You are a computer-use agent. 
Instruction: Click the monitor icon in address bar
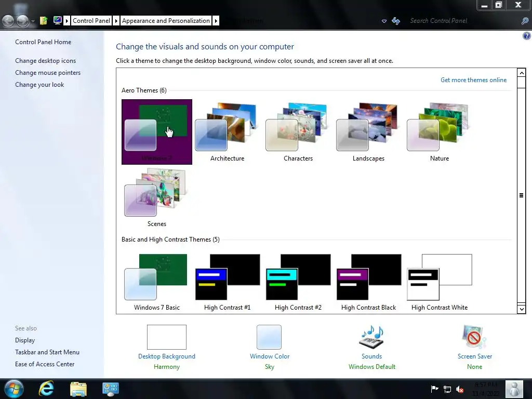point(57,21)
